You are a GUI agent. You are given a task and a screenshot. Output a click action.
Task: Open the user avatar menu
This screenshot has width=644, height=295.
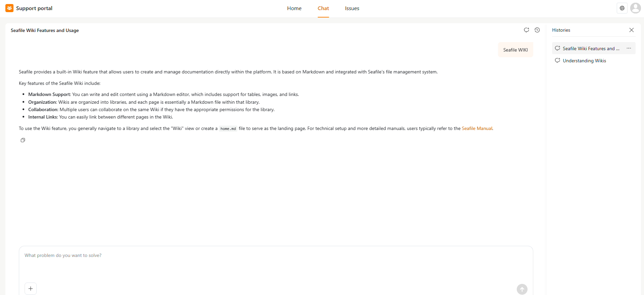pyautogui.click(x=636, y=8)
